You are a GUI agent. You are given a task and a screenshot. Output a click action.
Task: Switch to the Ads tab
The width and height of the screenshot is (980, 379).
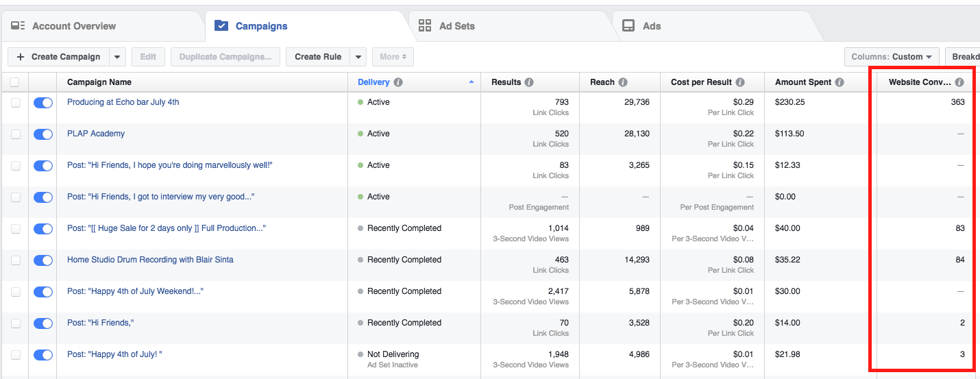[x=651, y=26]
